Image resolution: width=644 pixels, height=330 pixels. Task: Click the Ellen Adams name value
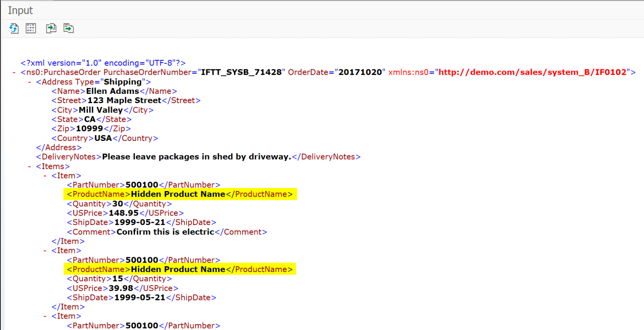(x=112, y=91)
